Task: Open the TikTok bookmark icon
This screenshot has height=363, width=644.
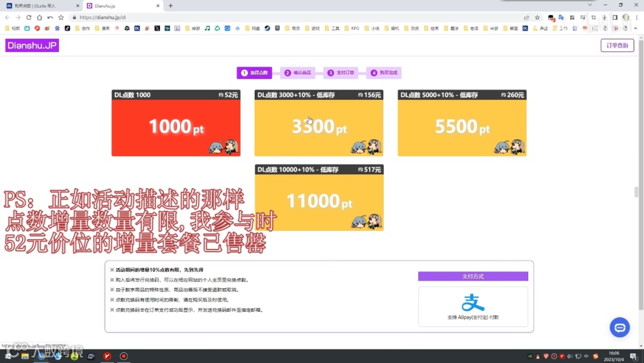Action: point(67,29)
